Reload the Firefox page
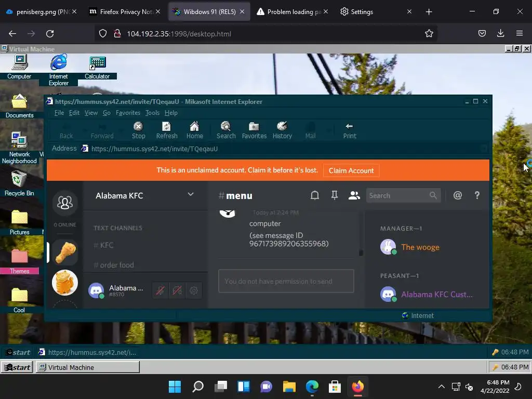This screenshot has width=532, height=399. (x=50, y=34)
